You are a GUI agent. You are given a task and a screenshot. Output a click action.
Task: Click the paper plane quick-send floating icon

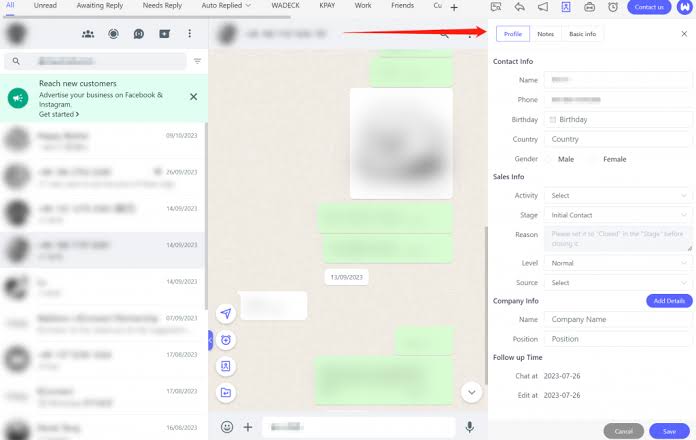pos(225,313)
